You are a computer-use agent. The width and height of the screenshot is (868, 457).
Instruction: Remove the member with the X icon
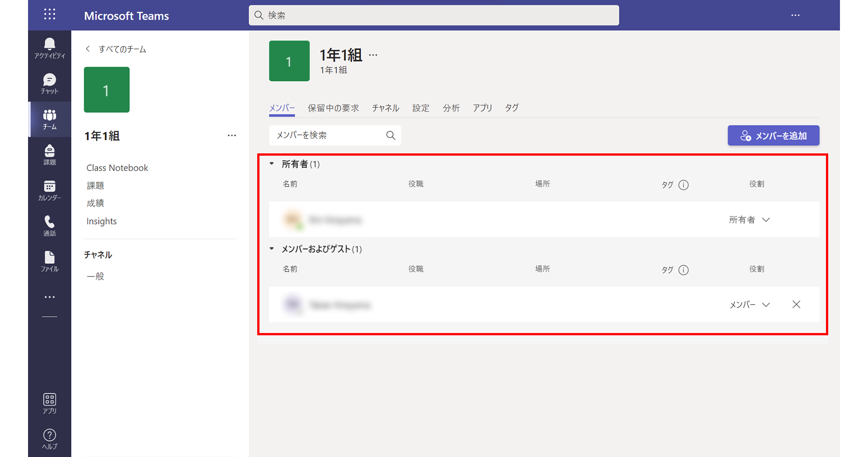[797, 305]
